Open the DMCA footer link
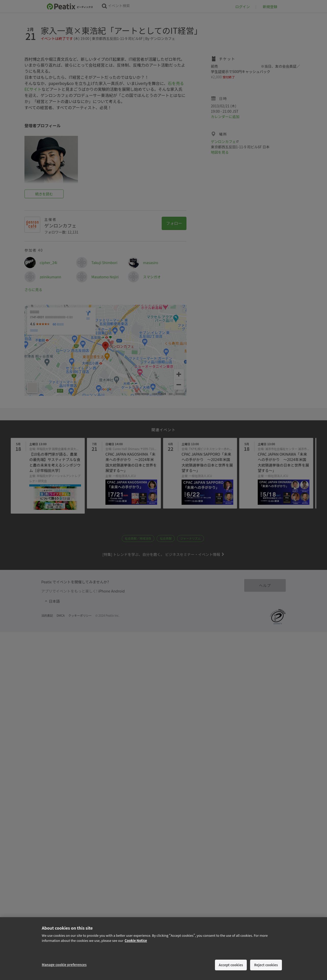 pos(61,615)
